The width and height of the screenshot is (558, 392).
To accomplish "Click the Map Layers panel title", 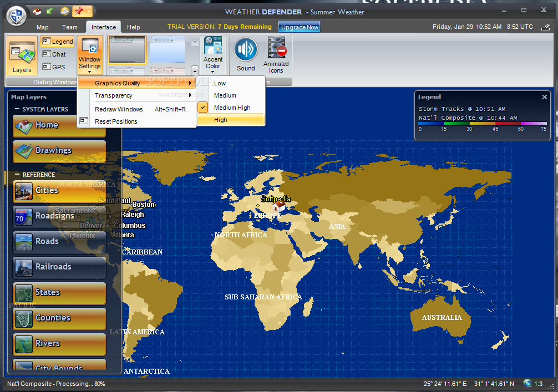I will coord(29,97).
